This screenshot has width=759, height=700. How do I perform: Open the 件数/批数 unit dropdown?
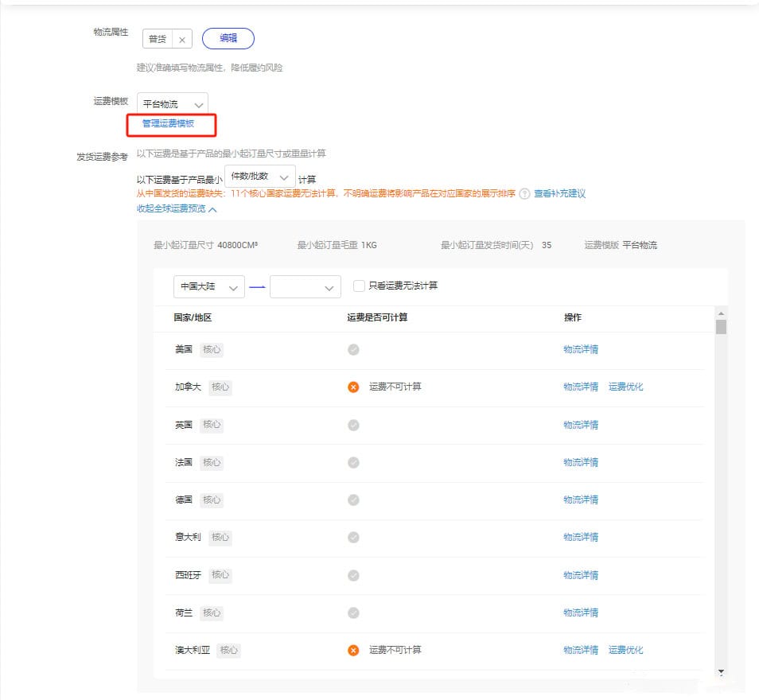(x=259, y=177)
